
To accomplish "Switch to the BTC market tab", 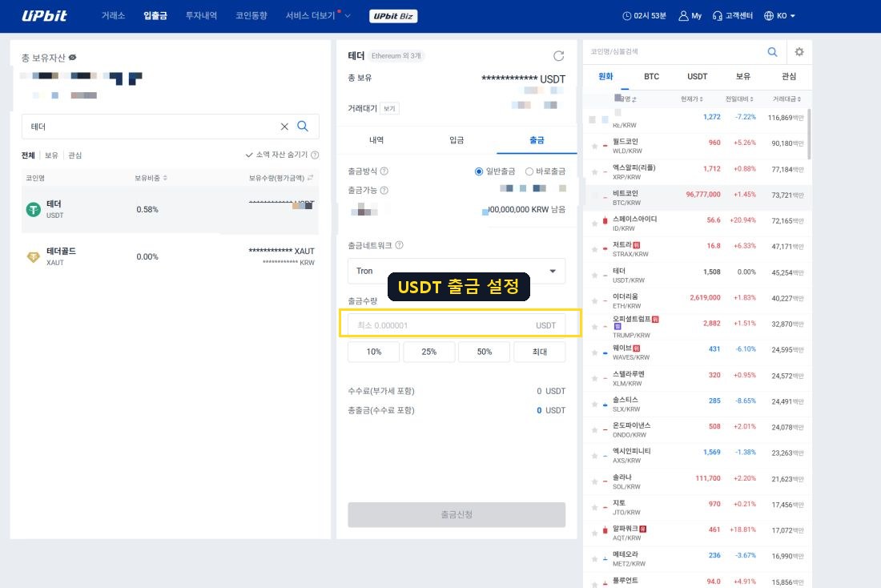I will [651, 76].
